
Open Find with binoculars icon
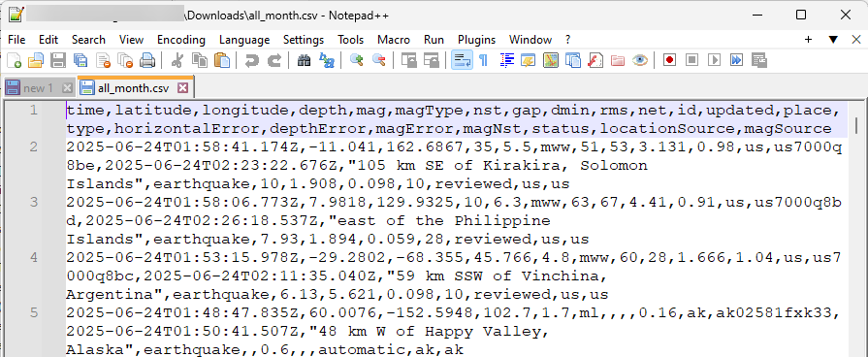pyautogui.click(x=304, y=60)
